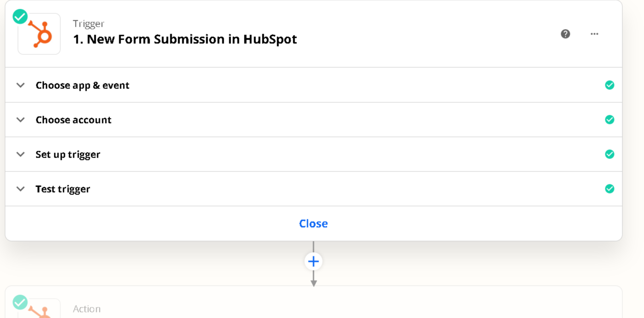The image size is (644, 318).
Task: Open the Set up trigger section label
Action: [x=68, y=154]
